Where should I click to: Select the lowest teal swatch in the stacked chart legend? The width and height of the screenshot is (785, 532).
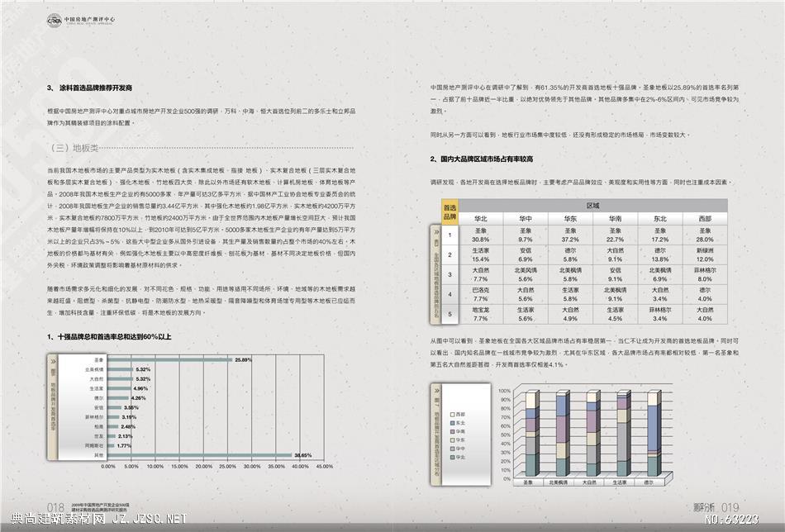pyautogui.click(x=453, y=457)
